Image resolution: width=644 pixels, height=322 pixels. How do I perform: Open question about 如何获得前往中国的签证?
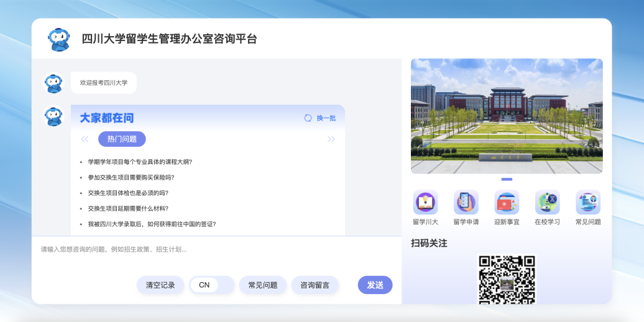(152, 224)
